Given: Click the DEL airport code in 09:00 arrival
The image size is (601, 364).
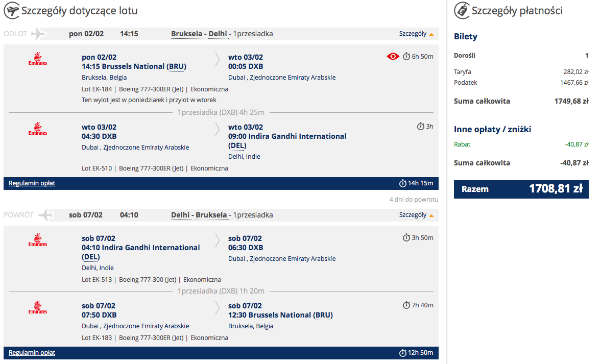Looking at the screenshot, I should 237,146.
